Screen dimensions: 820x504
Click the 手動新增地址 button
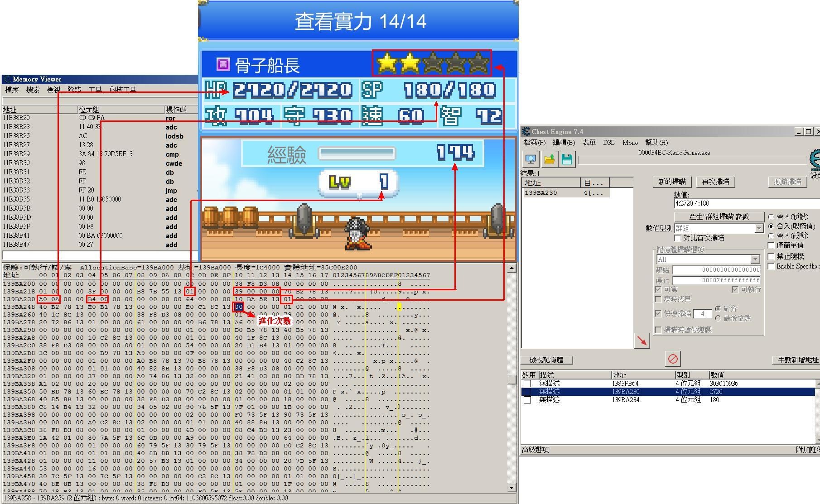tap(796, 360)
